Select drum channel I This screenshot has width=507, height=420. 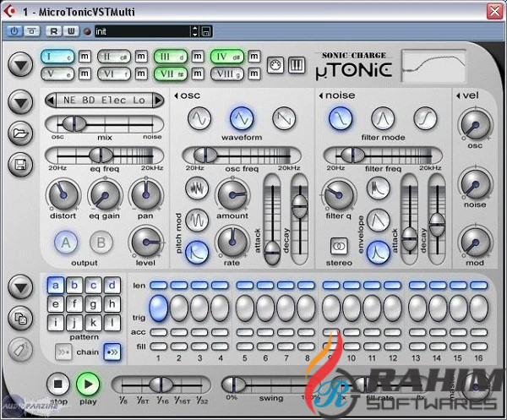click(57, 57)
